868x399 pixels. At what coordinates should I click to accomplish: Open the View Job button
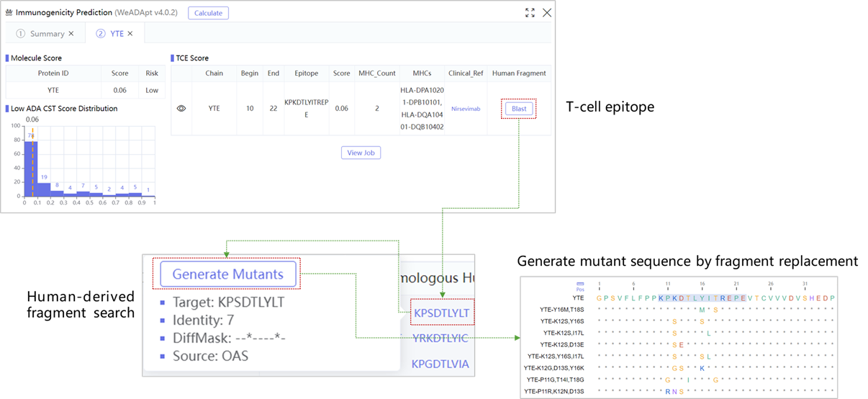tap(361, 153)
